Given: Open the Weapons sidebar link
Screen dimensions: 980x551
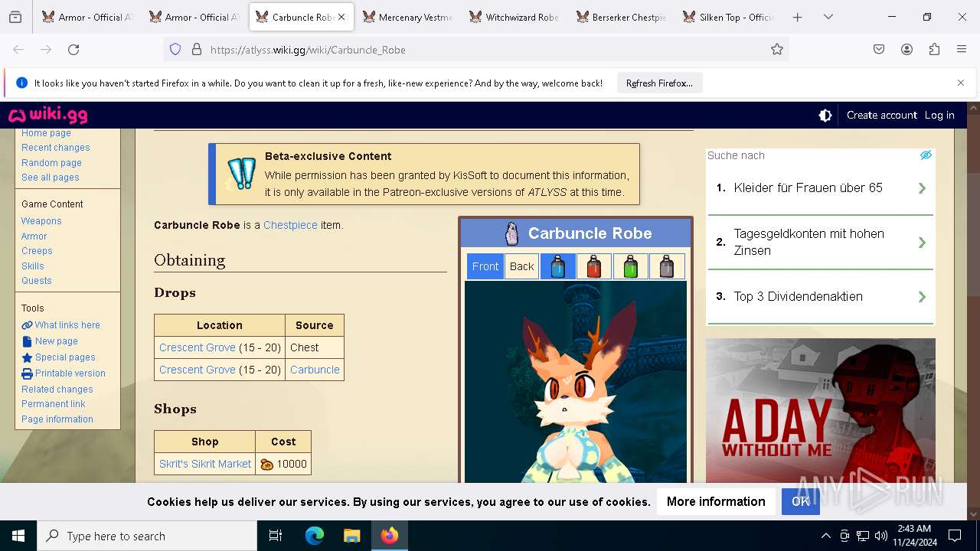Looking at the screenshot, I should point(41,221).
